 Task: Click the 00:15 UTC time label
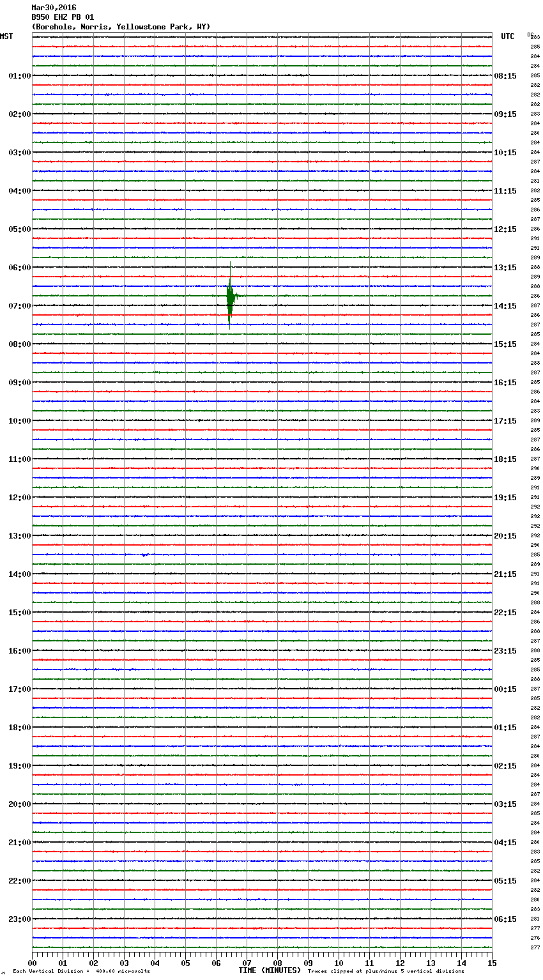(x=505, y=689)
